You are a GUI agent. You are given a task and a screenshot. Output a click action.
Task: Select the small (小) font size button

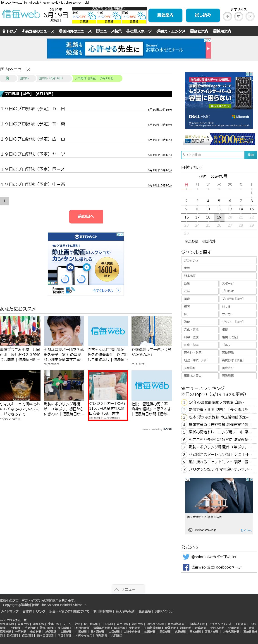coord(227,17)
